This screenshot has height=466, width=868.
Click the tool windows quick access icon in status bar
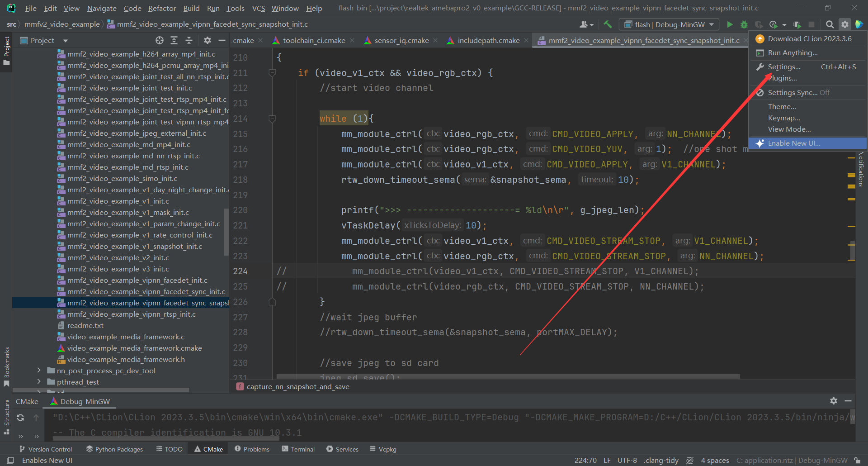tap(10, 460)
